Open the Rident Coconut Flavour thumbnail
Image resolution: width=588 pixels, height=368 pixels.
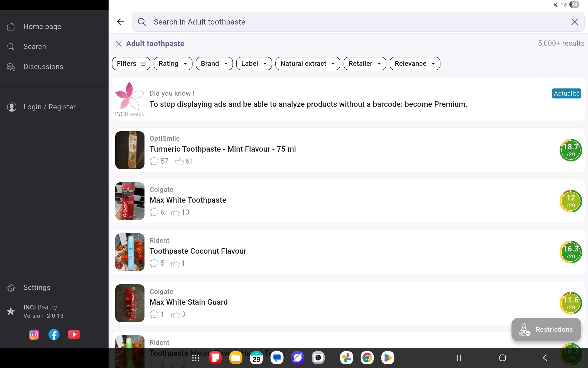tap(130, 252)
